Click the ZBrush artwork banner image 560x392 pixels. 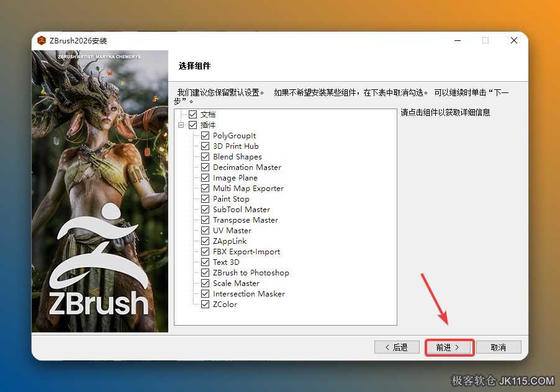point(99,191)
